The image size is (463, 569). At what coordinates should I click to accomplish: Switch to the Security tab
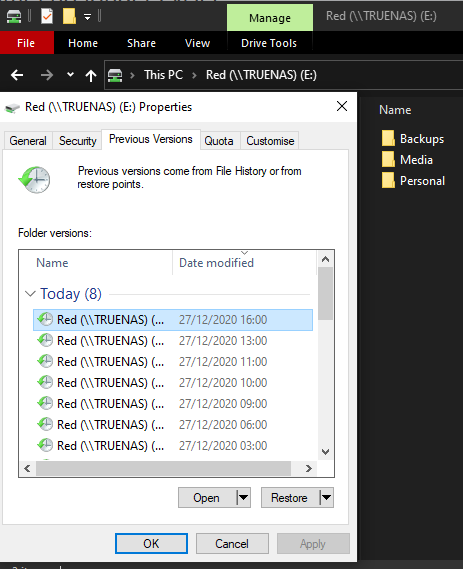(78, 141)
